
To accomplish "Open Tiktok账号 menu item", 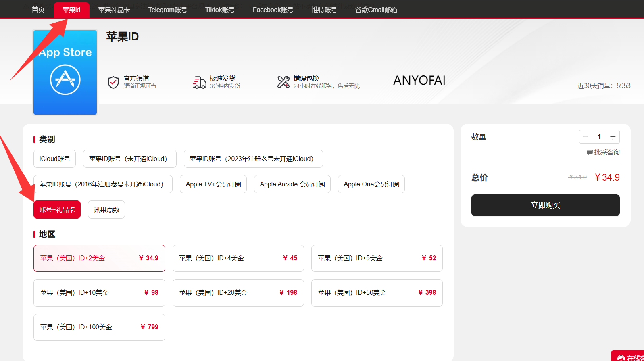I will point(220,10).
